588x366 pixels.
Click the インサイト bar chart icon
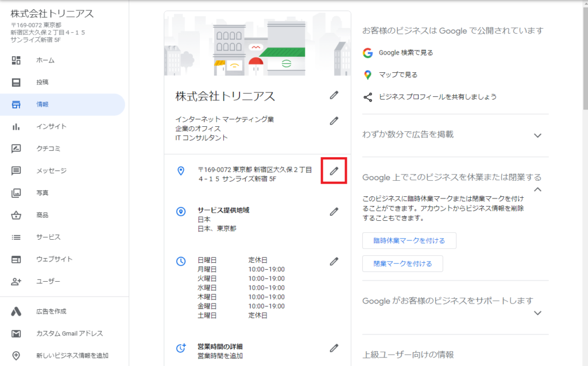(16, 127)
